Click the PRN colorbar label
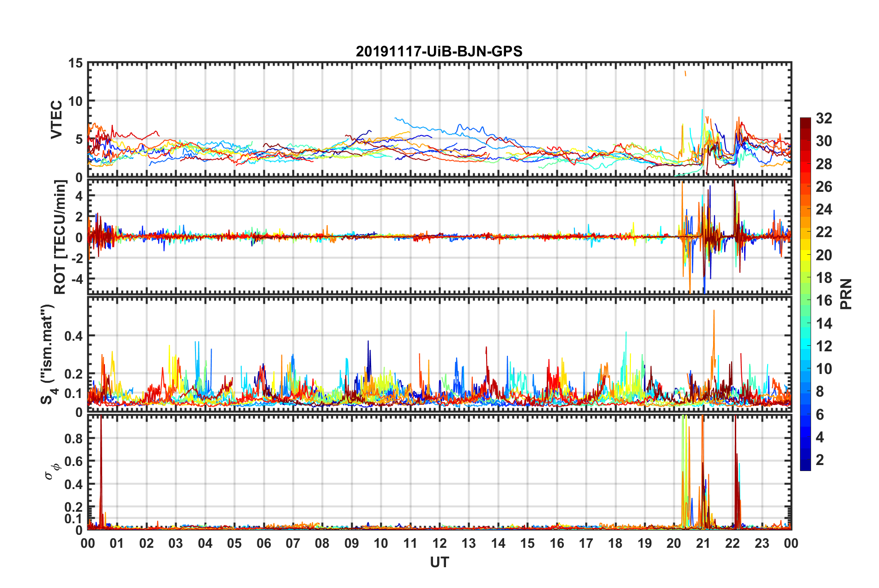Screen dimensions: 879x588 846,294
